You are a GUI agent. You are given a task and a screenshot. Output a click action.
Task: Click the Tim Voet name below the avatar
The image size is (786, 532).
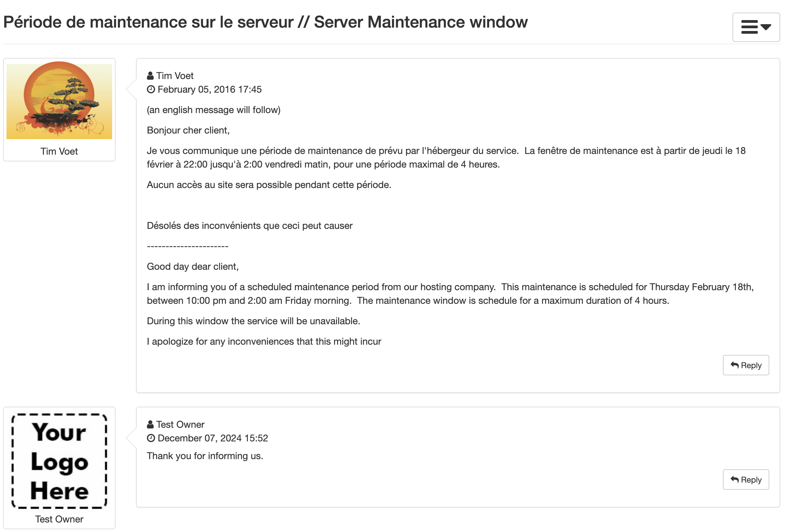click(59, 151)
